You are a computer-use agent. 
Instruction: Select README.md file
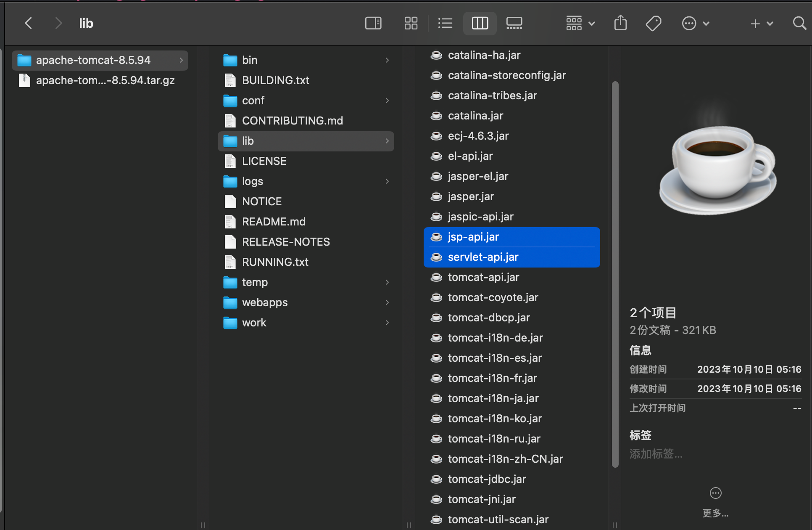pyautogui.click(x=306, y=222)
